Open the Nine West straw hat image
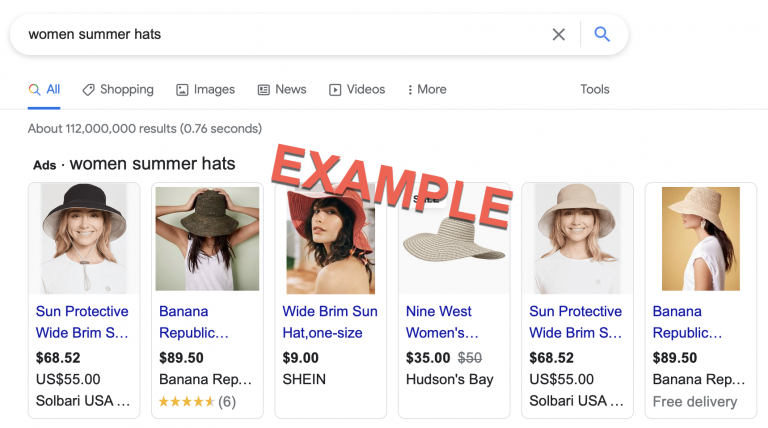768x428 pixels. 454,238
